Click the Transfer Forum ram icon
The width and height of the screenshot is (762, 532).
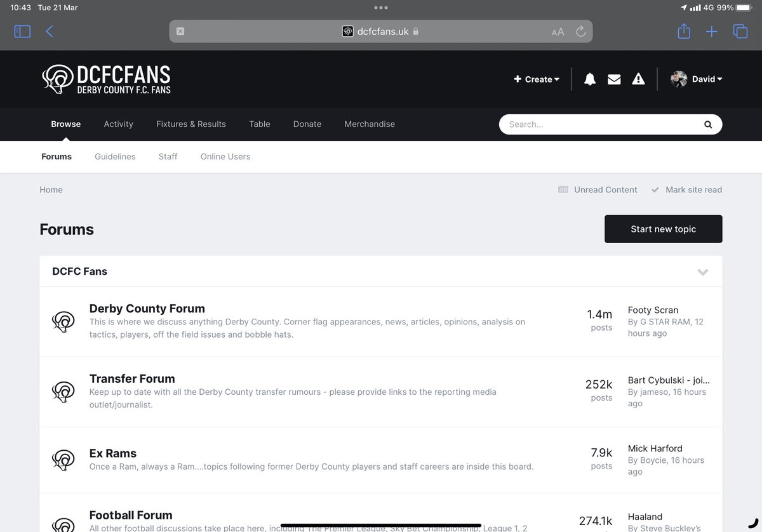pos(63,392)
